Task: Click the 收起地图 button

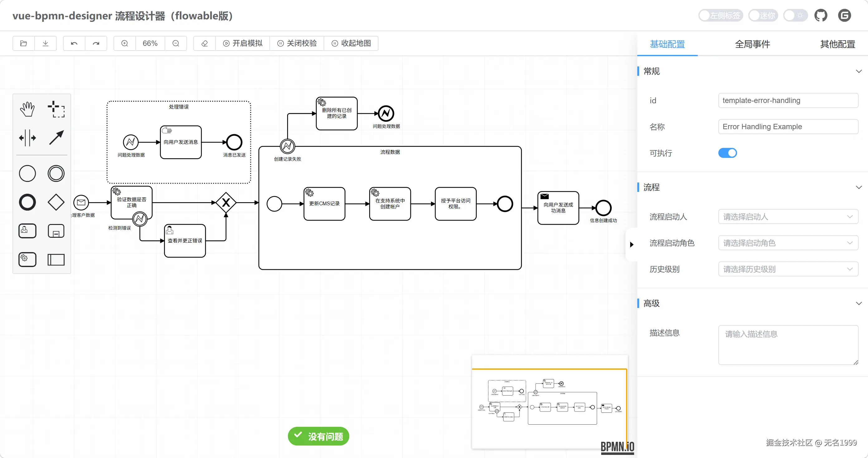Action: (x=351, y=43)
